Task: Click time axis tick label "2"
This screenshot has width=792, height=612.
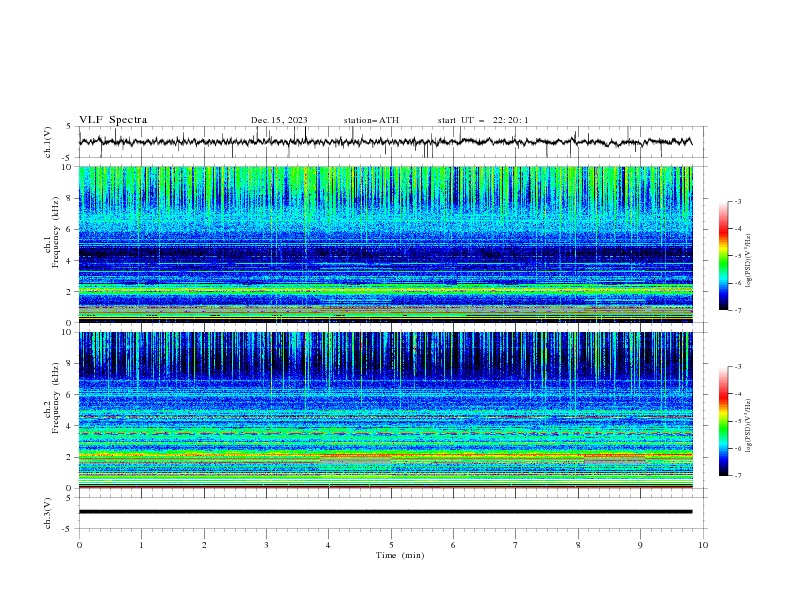Action: 204,545
